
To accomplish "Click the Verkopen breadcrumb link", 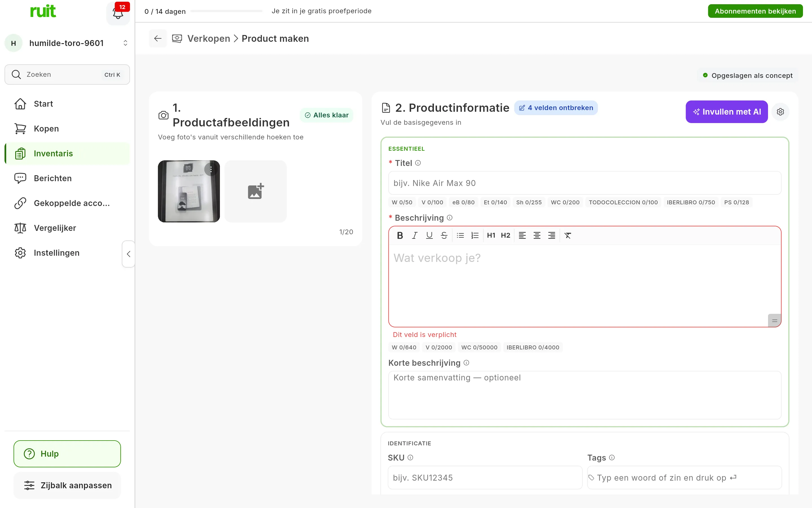I will (x=209, y=39).
